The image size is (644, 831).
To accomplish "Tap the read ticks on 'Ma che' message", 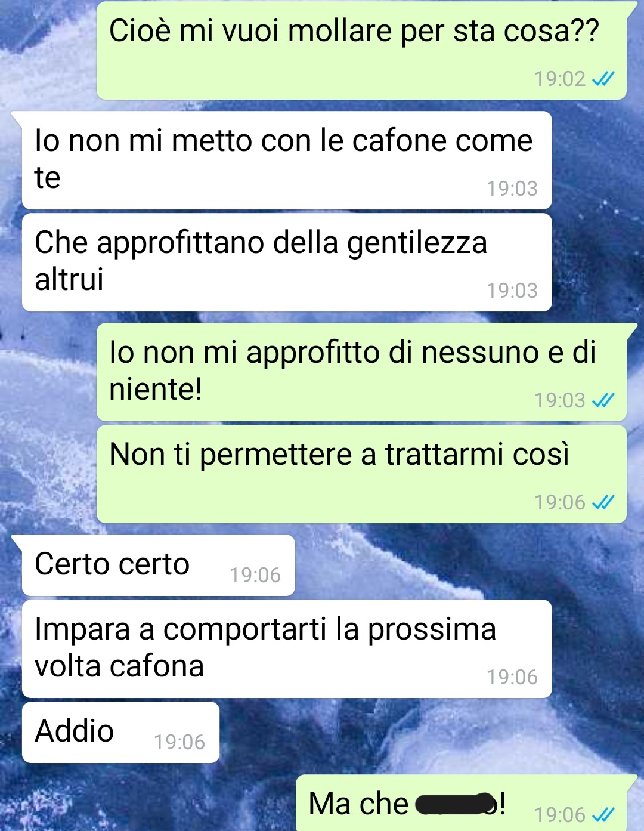I will [603, 814].
